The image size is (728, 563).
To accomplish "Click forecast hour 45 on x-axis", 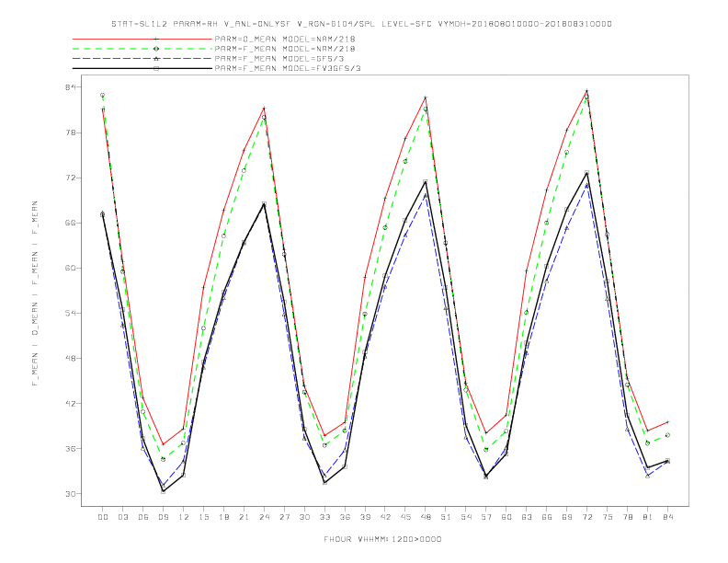I will 405,517.
